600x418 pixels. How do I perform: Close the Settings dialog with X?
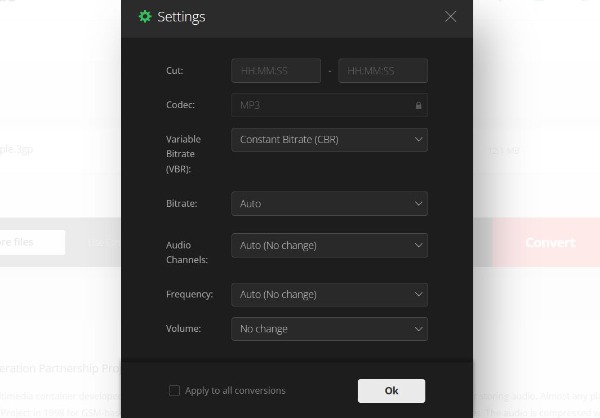(x=450, y=16)
